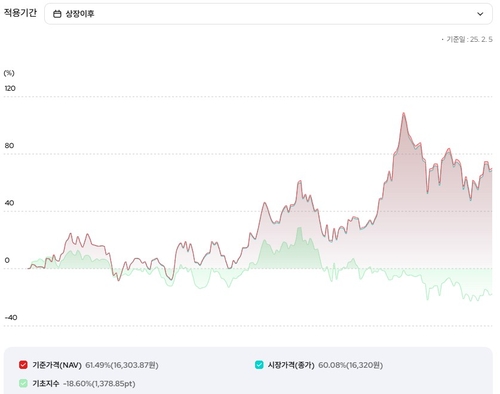This screenshot has height=394, width=500.
Task: Open the 상장이후 period dropdown
Action: 268,14
